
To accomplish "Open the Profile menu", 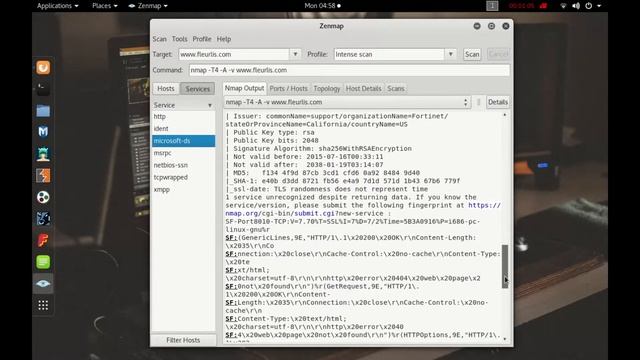I will click(202, 39).
